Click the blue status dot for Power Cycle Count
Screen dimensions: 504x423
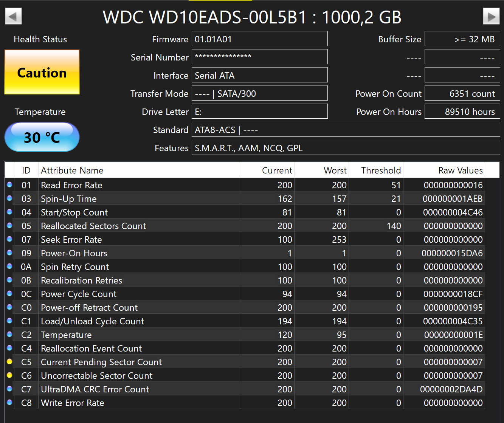click(9, 294)
